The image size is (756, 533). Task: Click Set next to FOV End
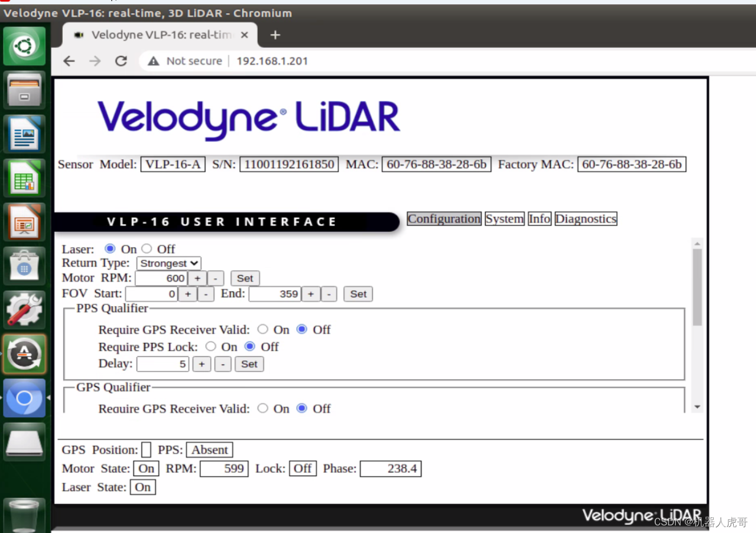[x=358, y=294]
